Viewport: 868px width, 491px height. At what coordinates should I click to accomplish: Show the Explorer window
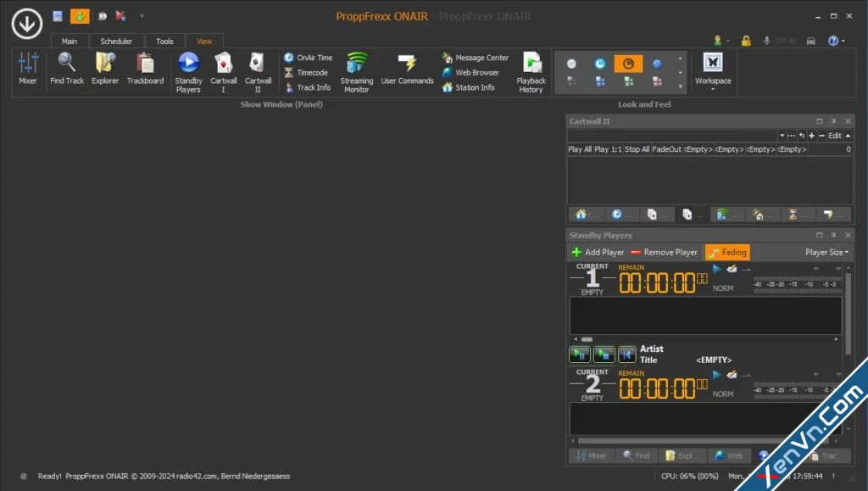click(x=105, y=69)
